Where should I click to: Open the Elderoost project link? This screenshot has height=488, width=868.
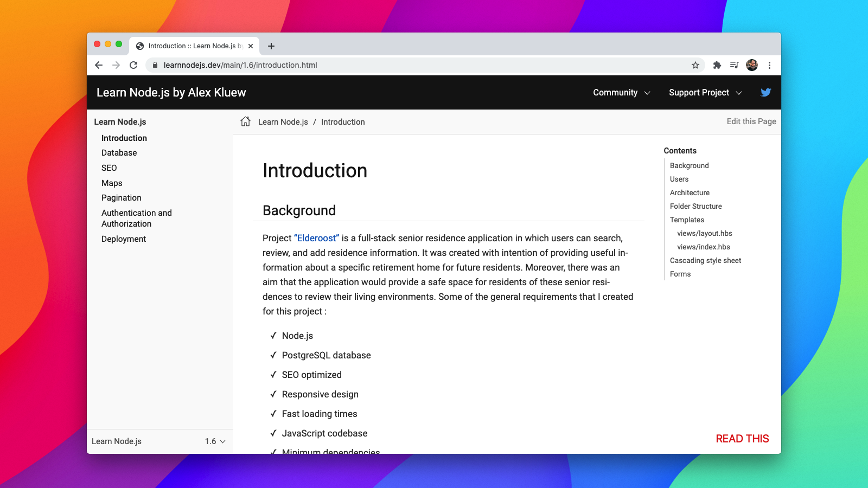point(316,238)
